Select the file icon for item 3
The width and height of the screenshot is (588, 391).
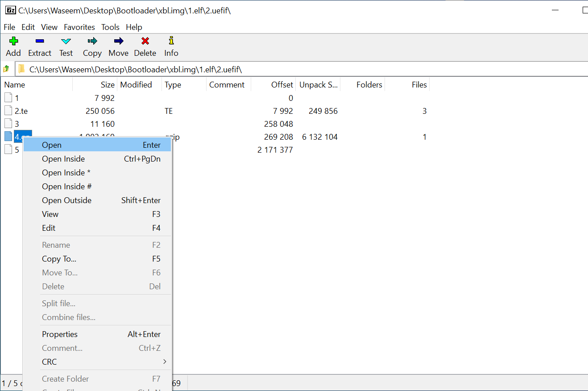coord(8,124)
